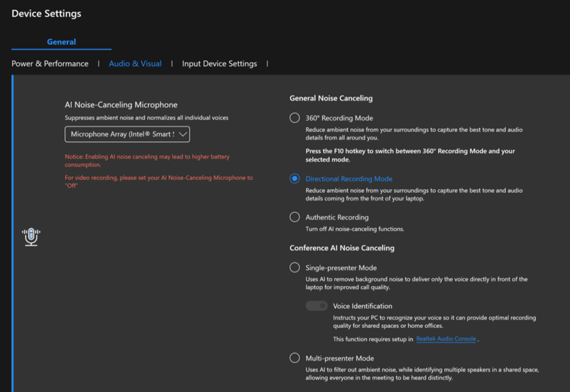Click the dropdown chevron arrow for Microphone Array
570x392 pixels.
pyautogui.click(x=183, y=134)
